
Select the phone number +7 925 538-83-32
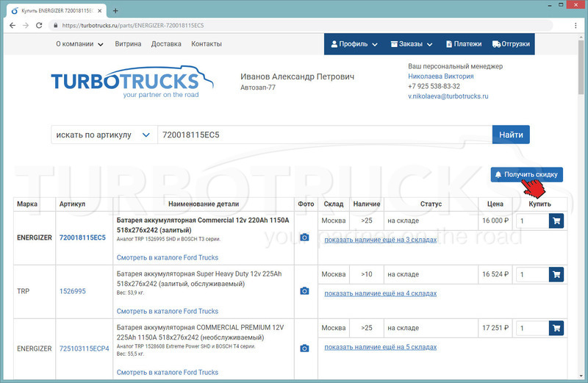click(434, 86)
